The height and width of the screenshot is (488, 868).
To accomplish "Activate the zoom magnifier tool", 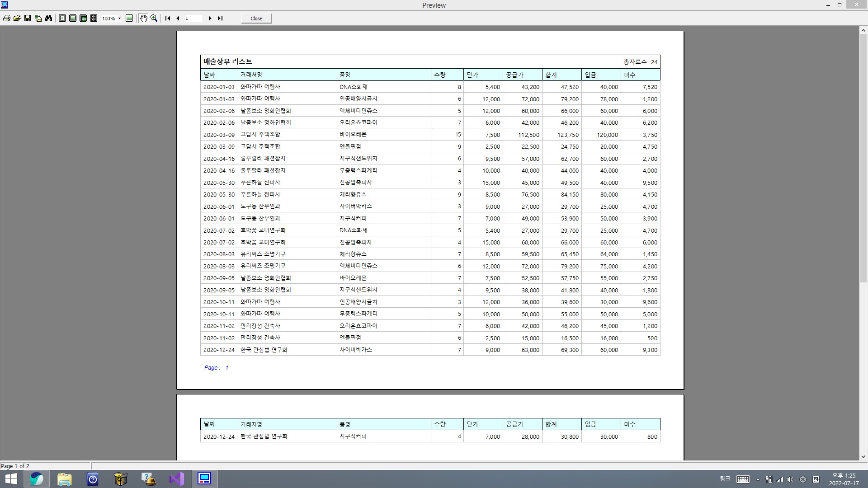I will pyautogui.click(x=154, y=19).
